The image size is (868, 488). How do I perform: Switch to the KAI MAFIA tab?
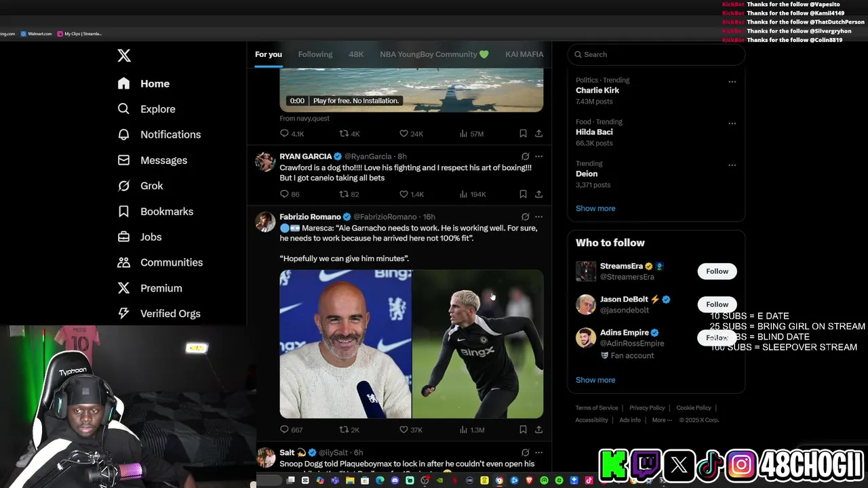[524, 54]
